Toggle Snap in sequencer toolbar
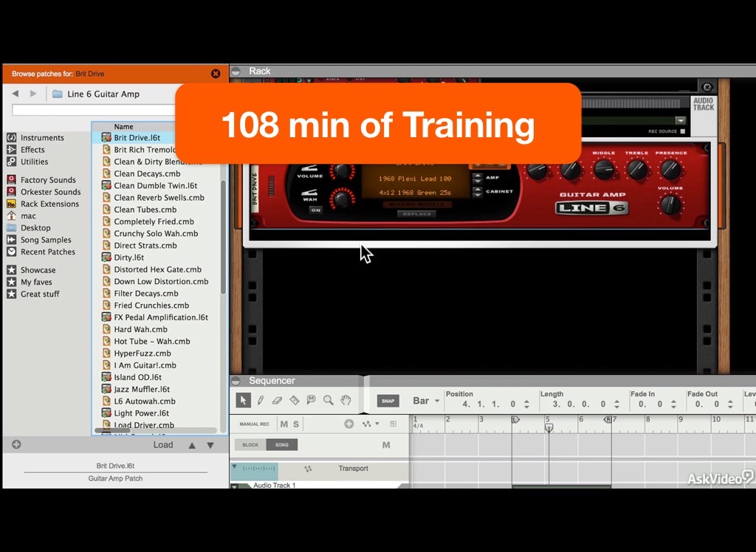 point(388,401)
